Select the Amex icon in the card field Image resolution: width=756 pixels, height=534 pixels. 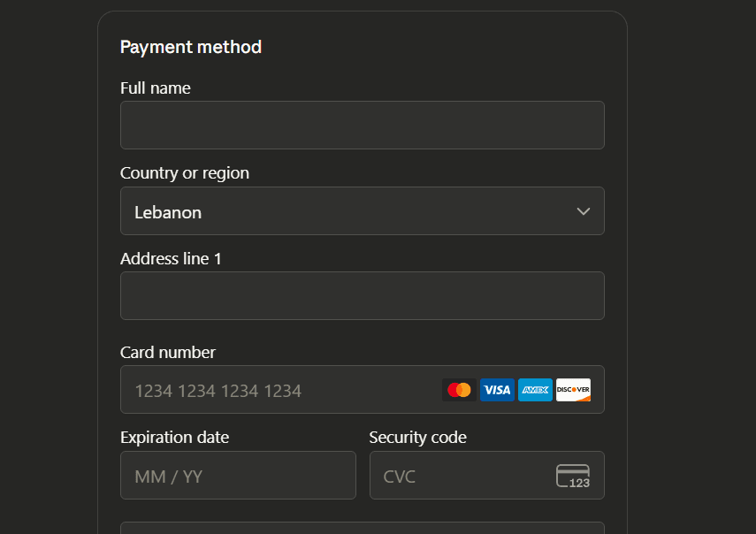pyautogui.click(x=535, y=389)
